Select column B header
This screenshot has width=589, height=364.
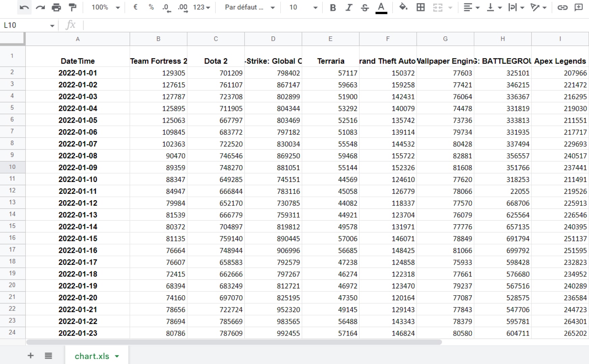pos(158,39)
